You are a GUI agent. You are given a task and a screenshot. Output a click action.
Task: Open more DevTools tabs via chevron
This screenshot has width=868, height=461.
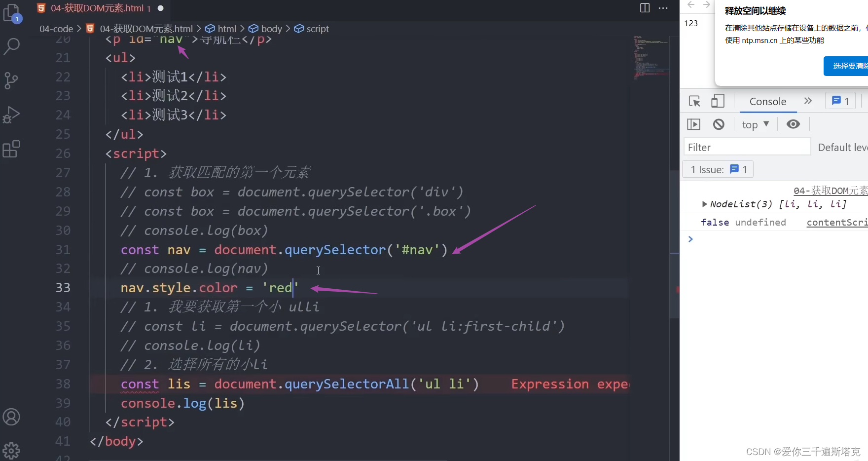[x=808, y=101]
